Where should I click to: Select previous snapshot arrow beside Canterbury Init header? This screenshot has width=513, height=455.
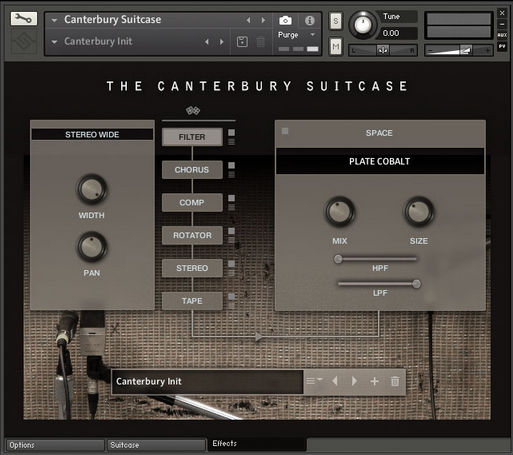pos(207,42)
